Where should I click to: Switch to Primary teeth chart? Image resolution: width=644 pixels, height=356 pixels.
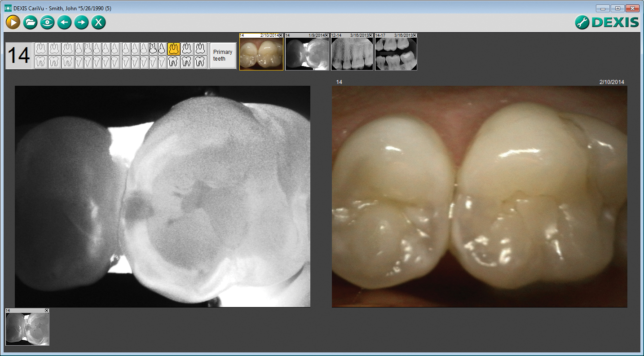pos(223,55)
